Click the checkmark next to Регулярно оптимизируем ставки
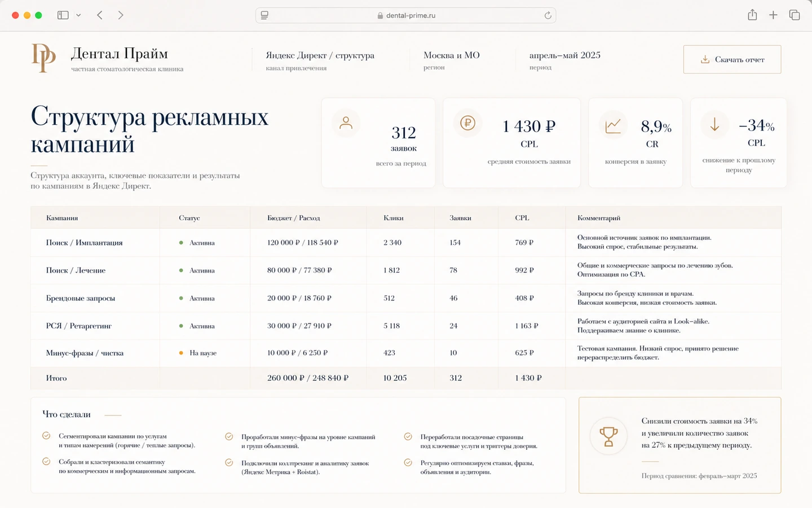The image size is (812, 508). tap(408, 462)
